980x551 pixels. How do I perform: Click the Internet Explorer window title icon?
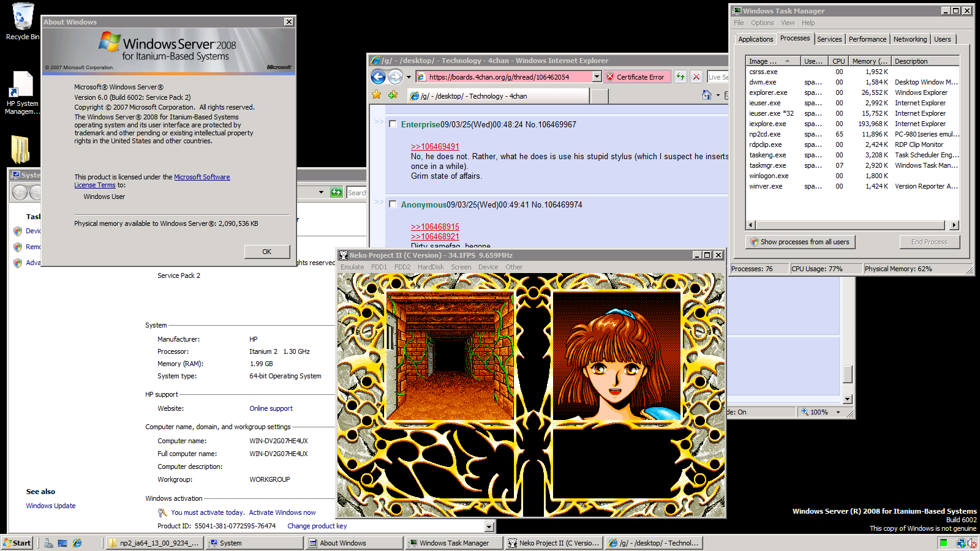click(375, 61)
